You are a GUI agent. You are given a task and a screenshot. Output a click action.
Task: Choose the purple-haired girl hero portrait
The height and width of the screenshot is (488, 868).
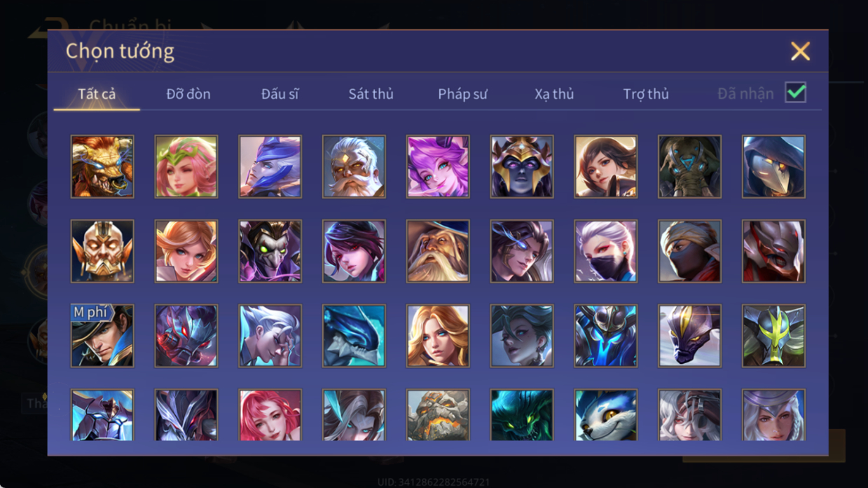pos(438,167)
